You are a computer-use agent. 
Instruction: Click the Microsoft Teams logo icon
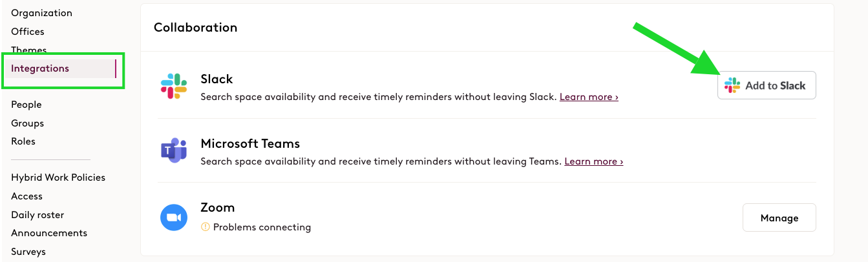point(173,150)
